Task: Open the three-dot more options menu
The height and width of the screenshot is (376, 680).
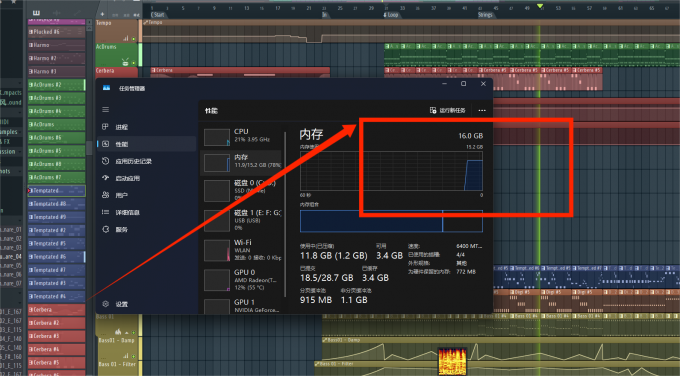Action: (x=482, y=111)
